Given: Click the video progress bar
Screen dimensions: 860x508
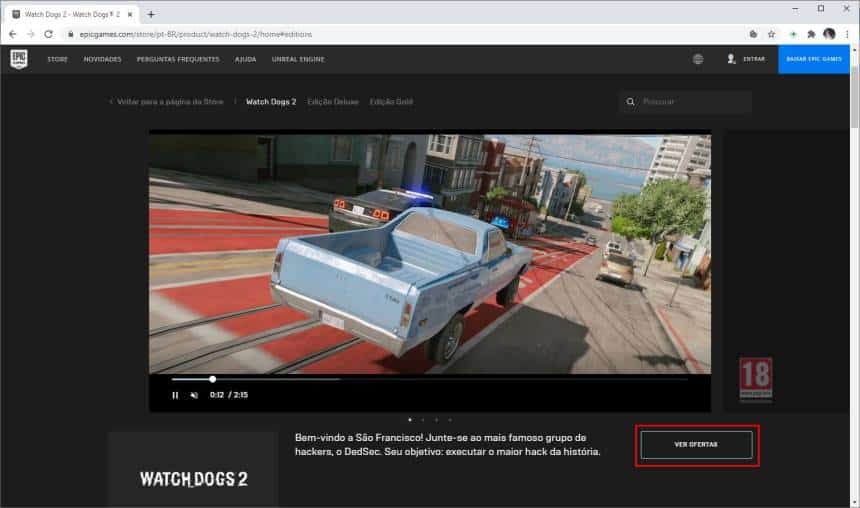Looking at the screenshot, I should click(429, 379).
